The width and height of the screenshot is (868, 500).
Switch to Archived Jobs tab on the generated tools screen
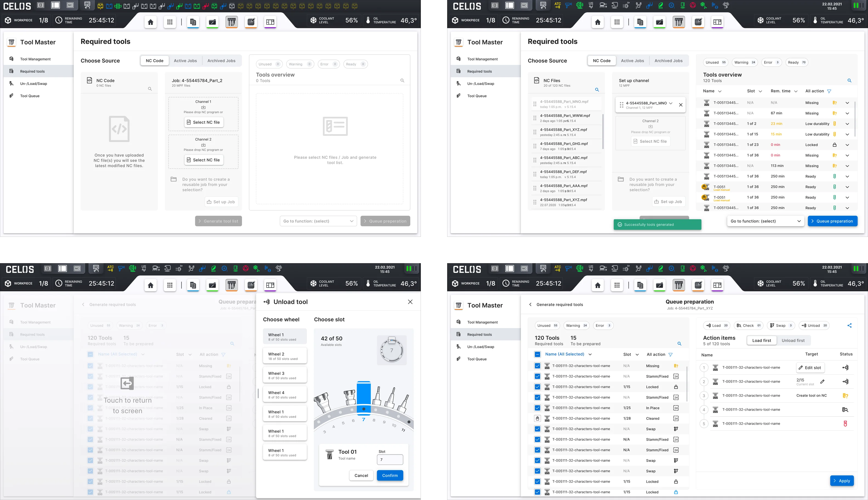pos(669,61)
